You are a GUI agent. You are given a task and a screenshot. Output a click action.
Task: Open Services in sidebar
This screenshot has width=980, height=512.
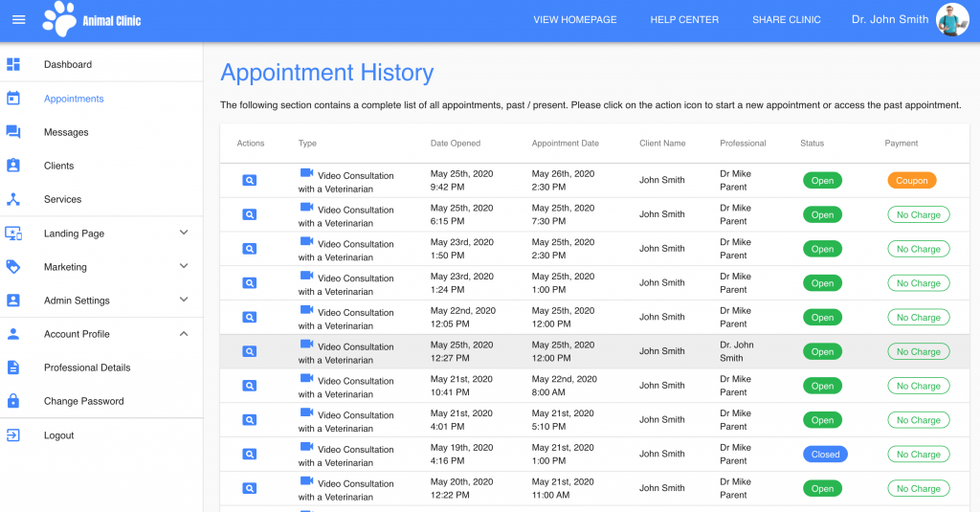62,199
